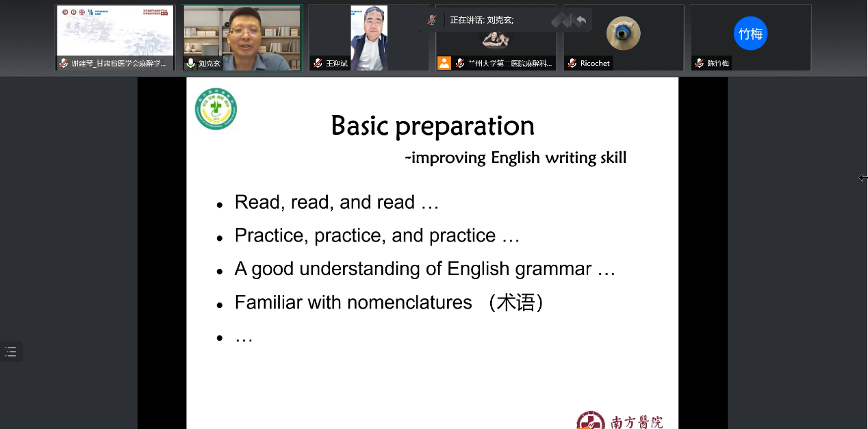
Task: Click the muted microphone icon in speaking bar
Action: 431,20
